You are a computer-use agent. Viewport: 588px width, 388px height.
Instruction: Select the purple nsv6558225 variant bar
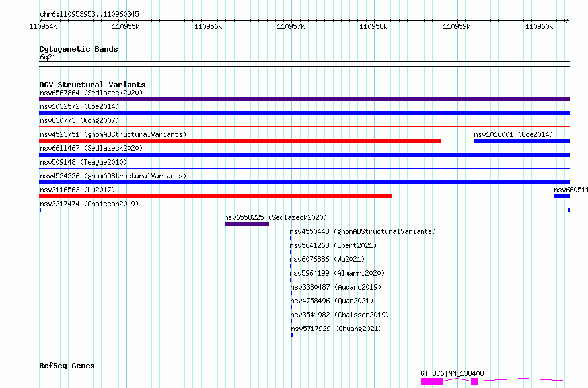click(x=246, y=224)
